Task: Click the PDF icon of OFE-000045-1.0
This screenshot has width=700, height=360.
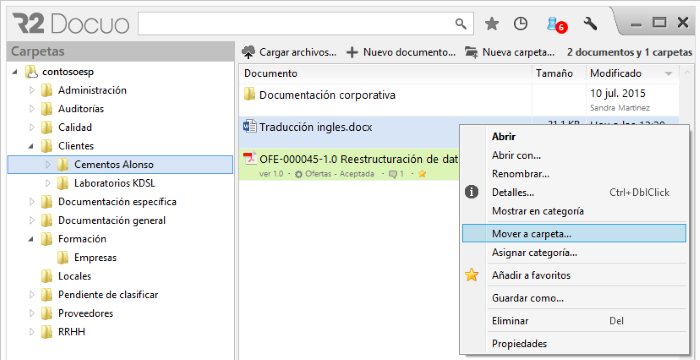Action: pyautogui.click(x=249, y=159)
